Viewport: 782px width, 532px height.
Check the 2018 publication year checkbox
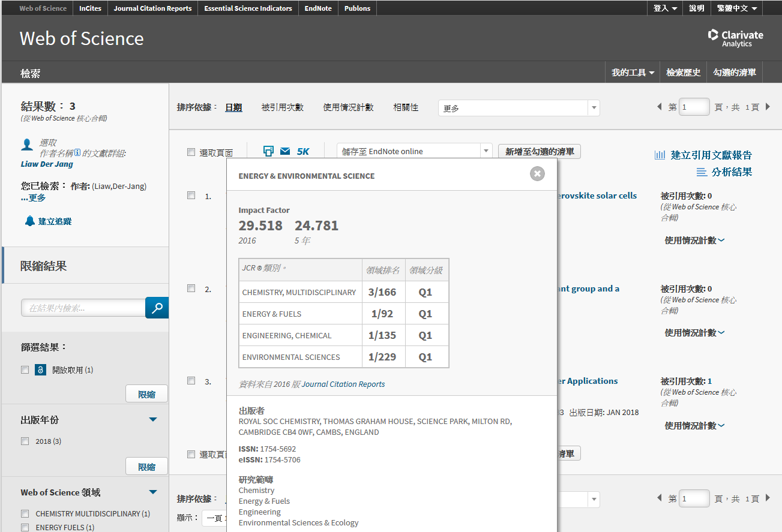25,441
